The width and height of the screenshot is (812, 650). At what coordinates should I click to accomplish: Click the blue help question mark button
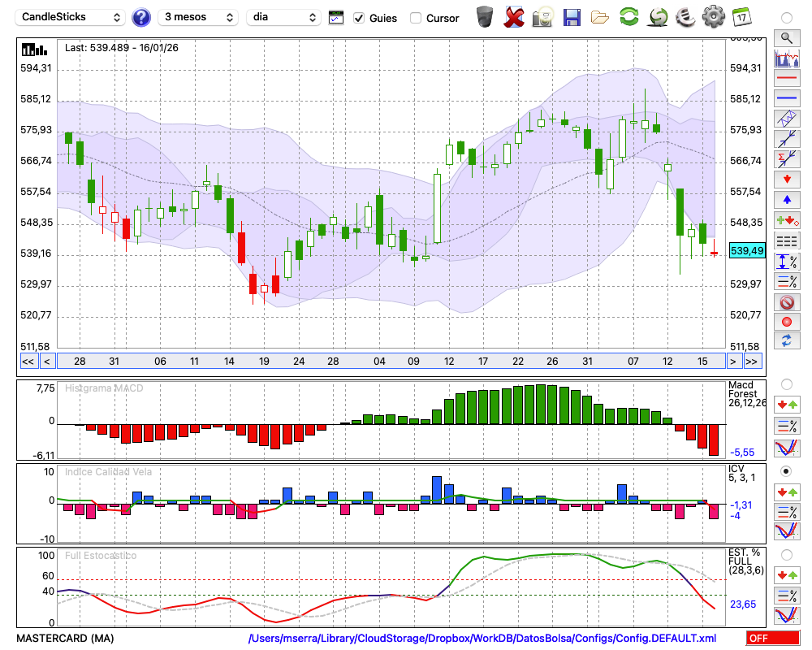coord(141,17)
